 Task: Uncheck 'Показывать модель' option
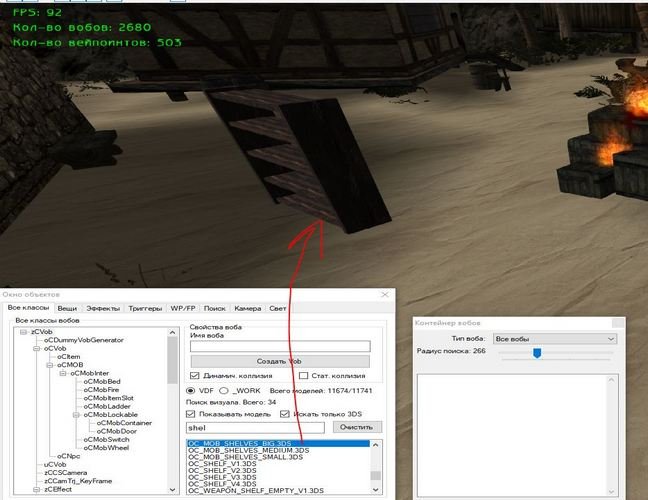click(x=193, y=413)
